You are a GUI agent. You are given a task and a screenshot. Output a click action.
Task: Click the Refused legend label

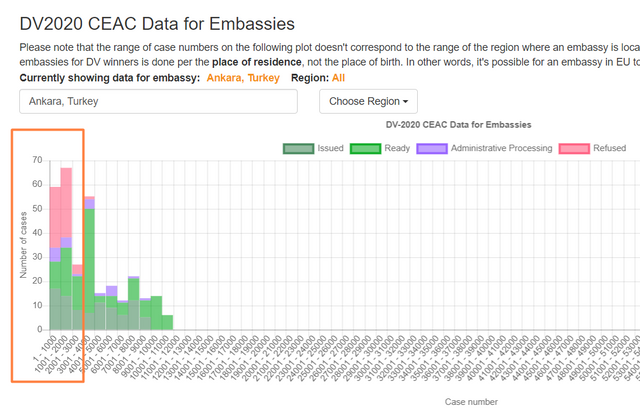[x=609, y=148]
